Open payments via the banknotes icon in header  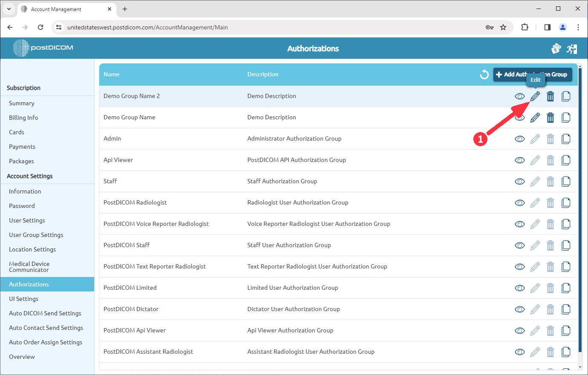pos(556,48)
